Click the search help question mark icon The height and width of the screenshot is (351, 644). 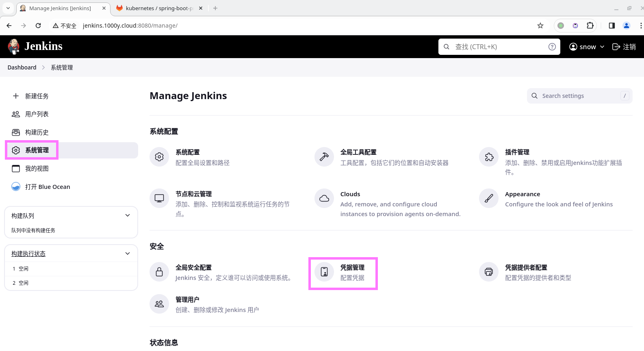(x=552, y=47)
